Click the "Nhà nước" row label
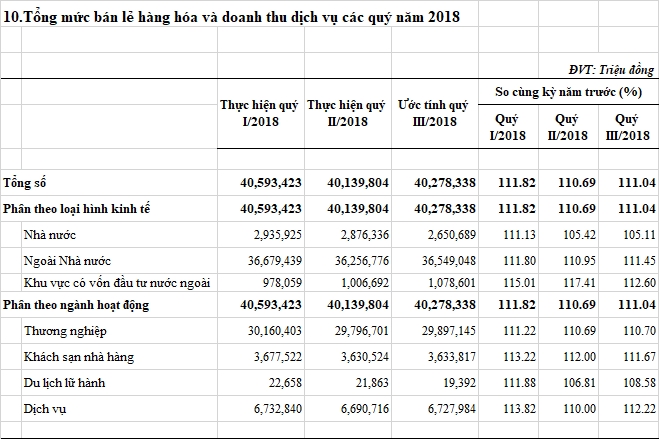659x439 pixels. click(x=51, y=234)
